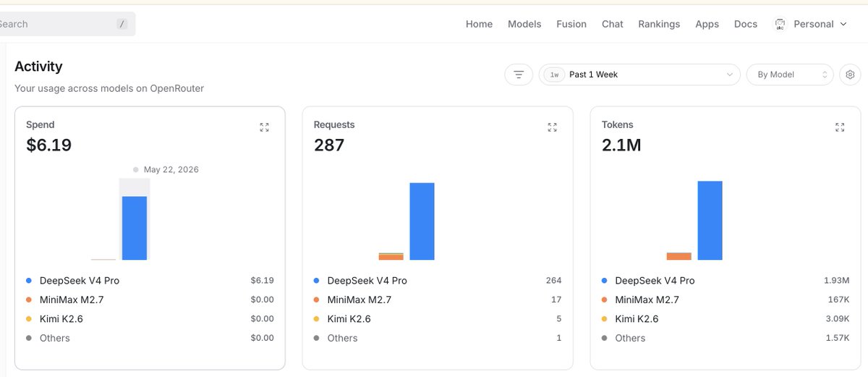Click the orange MiniMax bar in Requests chart
Viewport: 868px width, 377px height.
point(391,257)
